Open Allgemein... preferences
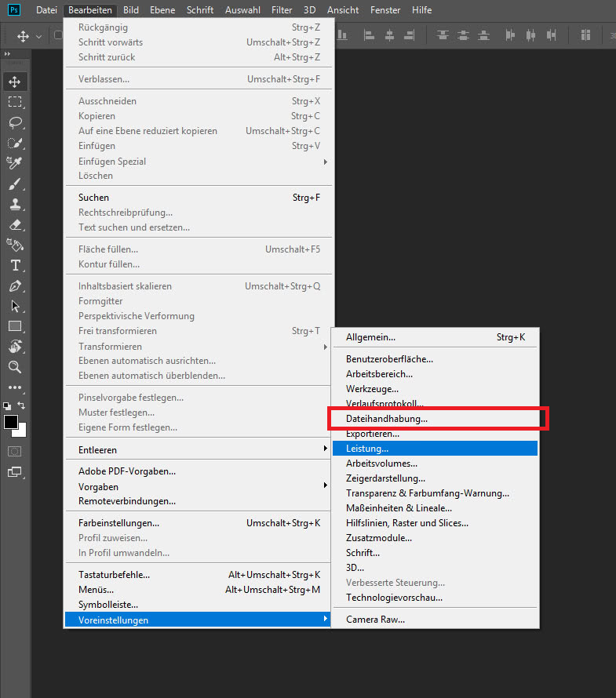 click(436, 337)
